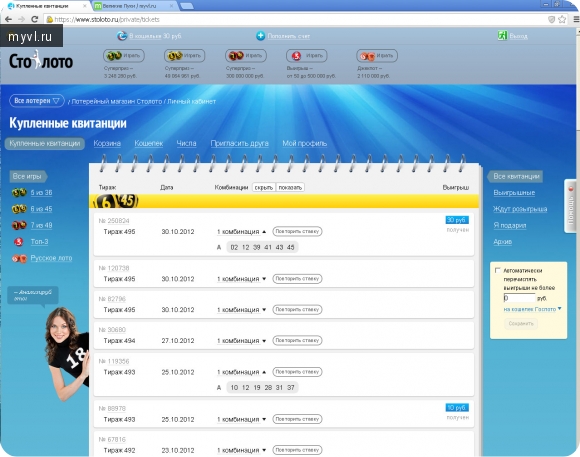Image resolution: width=580 pixels, height=457 pixels.
Task: Click Повторить ставку for ticket № 119356
Action: point(297,372)
